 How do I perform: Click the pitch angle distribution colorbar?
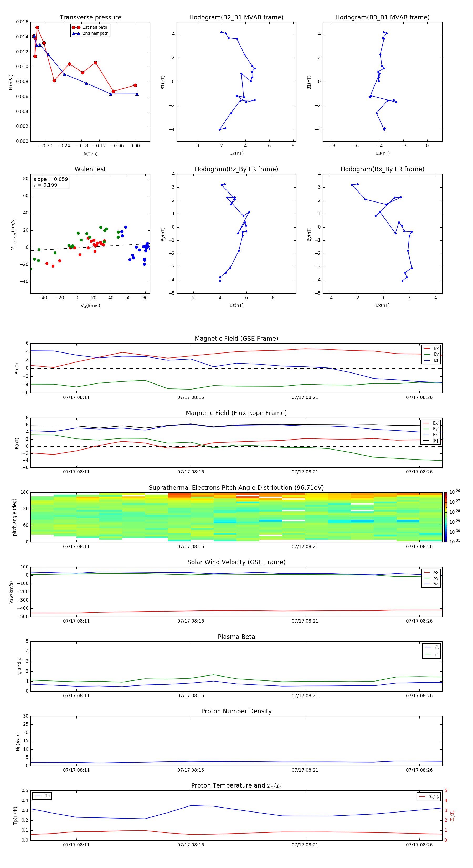click(446, 517)
